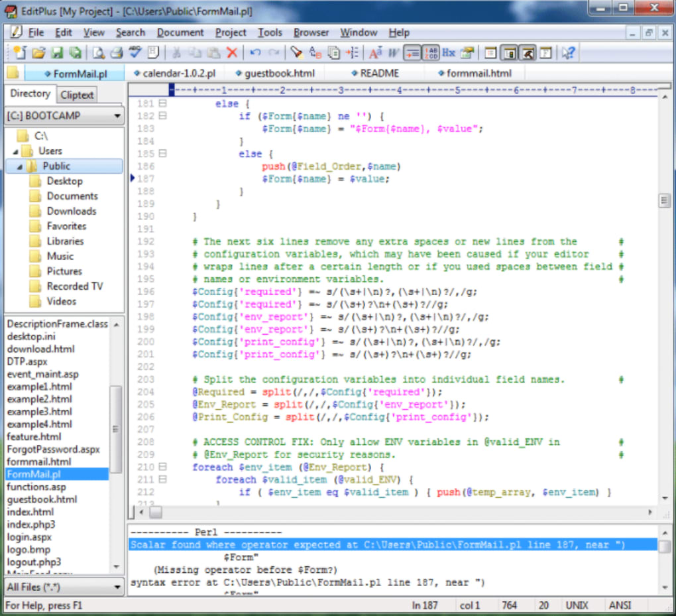Click the folder icon left of the document tabs
Screen dimensions: 676x616
[13, 72]
